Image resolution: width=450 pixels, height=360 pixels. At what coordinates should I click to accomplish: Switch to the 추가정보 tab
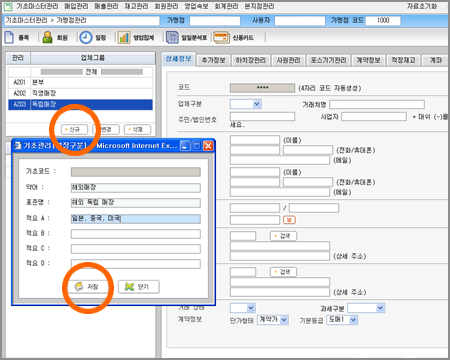tap(213, 60)
